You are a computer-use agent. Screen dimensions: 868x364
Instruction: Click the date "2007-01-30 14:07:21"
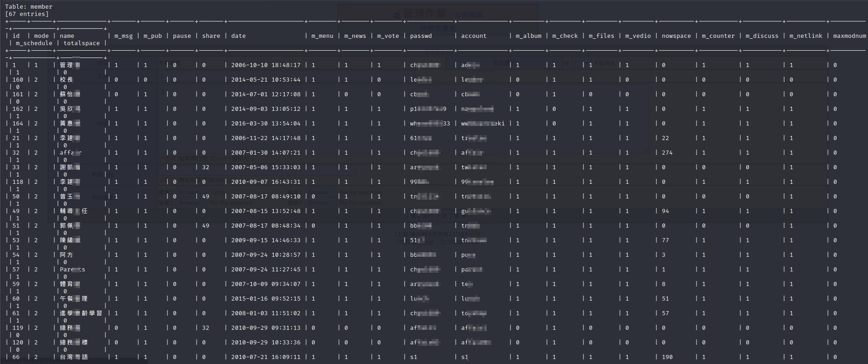point(266,153)
